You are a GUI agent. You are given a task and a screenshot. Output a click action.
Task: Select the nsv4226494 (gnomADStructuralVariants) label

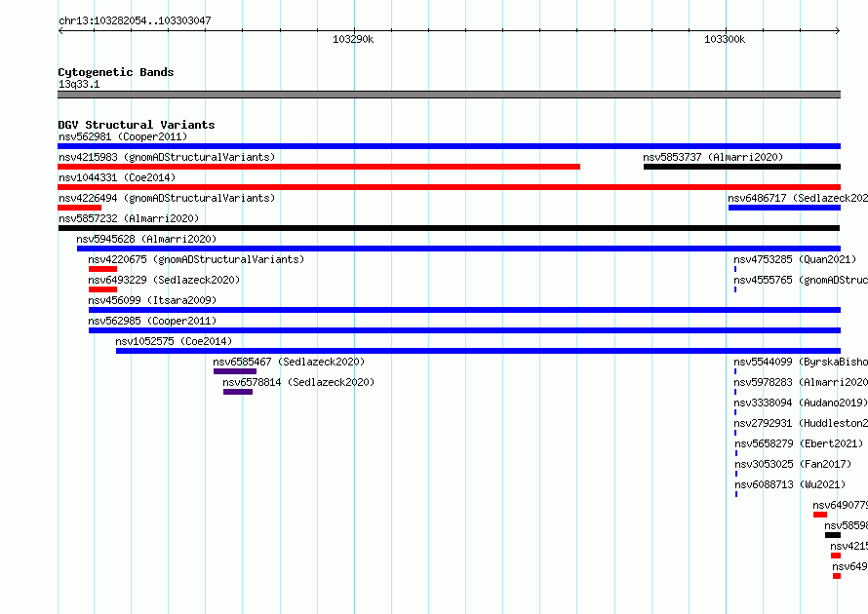point(167,198)
